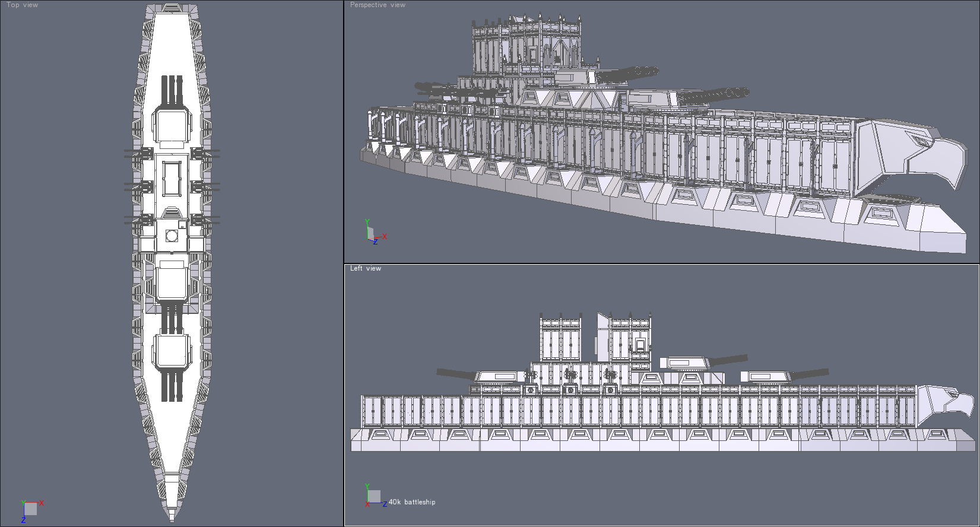
Task: Click the axis gizmo in the Left view
Action: click(x=375, y=496)
